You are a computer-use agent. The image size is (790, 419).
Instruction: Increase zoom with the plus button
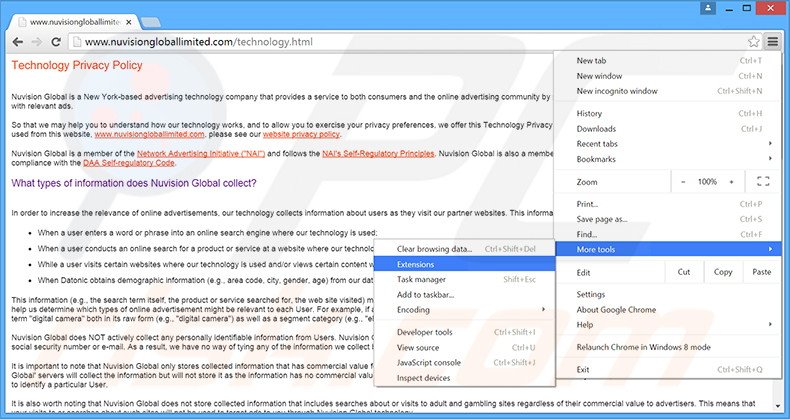[x=731, y=181]
